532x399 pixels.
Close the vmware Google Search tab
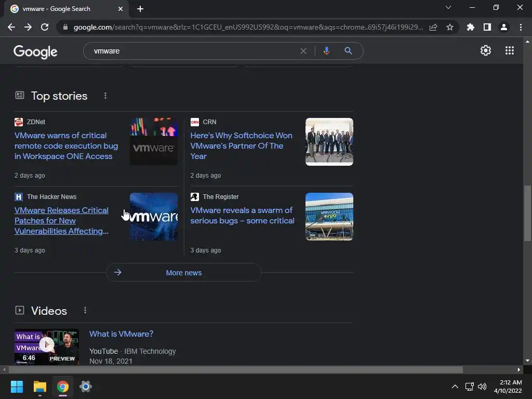[x=121, y=9]
